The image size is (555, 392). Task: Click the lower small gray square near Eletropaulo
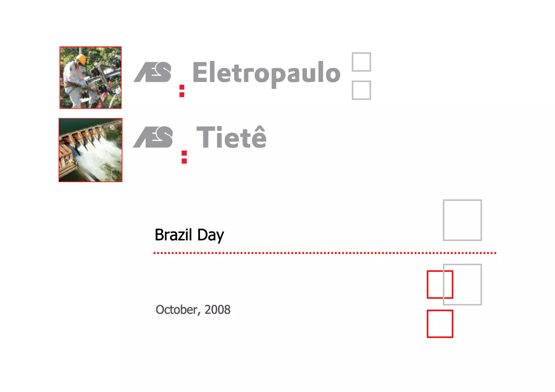tap(361, 90)
